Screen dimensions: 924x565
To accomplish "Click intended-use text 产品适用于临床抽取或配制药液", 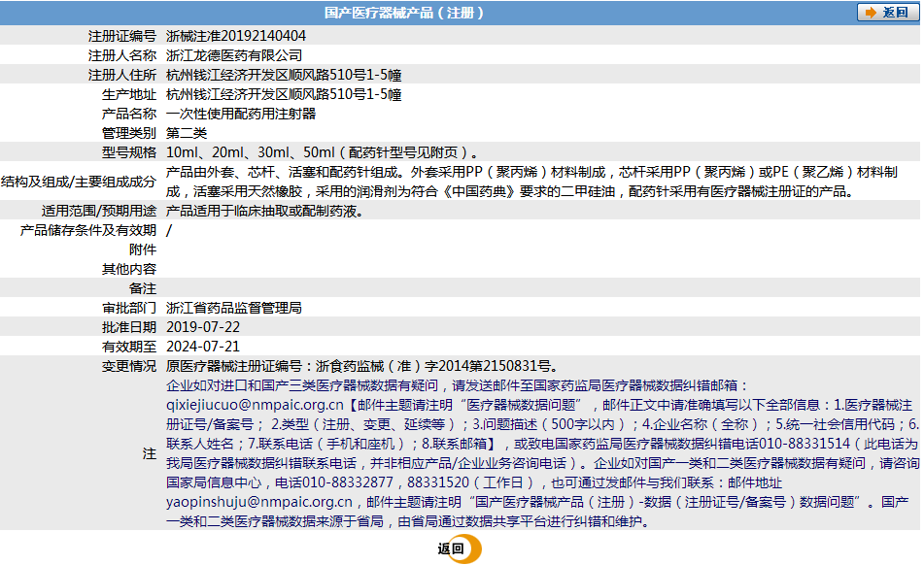I will 264,211.
